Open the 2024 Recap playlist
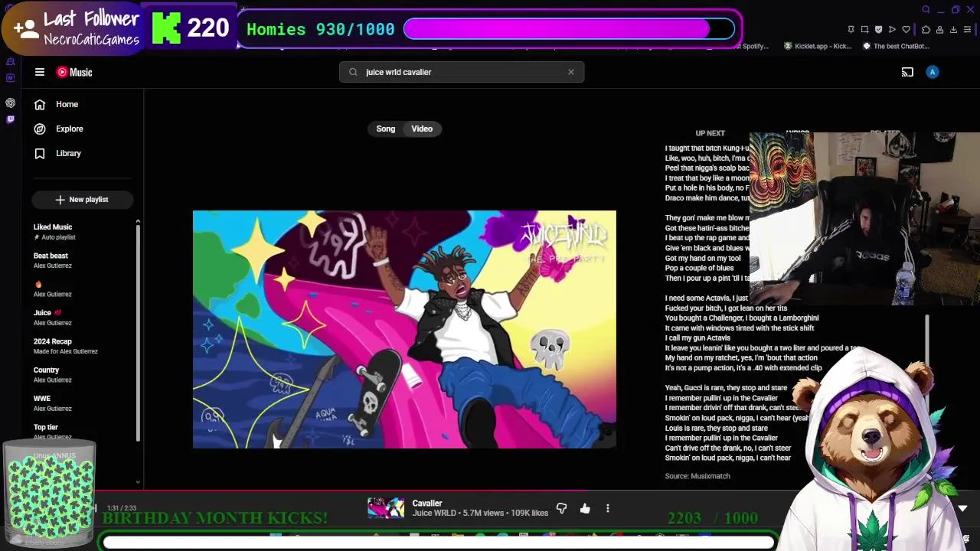The image size is (980, 551). tap(83, 346)
